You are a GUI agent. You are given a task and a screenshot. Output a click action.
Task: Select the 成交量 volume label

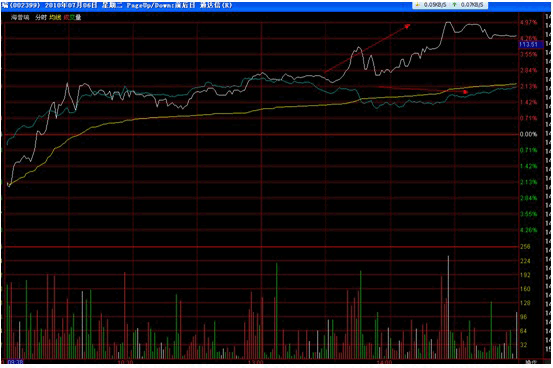[72, 17]
